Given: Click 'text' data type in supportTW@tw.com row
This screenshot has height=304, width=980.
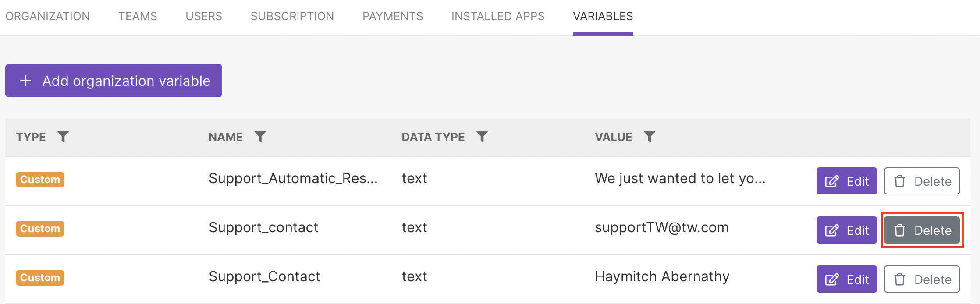Looking at the screenshot, I should 414,227.
